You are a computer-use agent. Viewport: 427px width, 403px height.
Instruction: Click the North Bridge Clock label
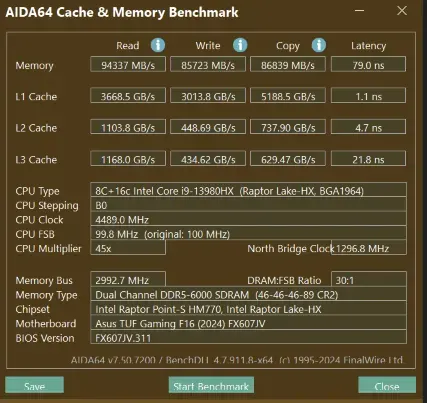pyautogui.click(x=290, y=249)
